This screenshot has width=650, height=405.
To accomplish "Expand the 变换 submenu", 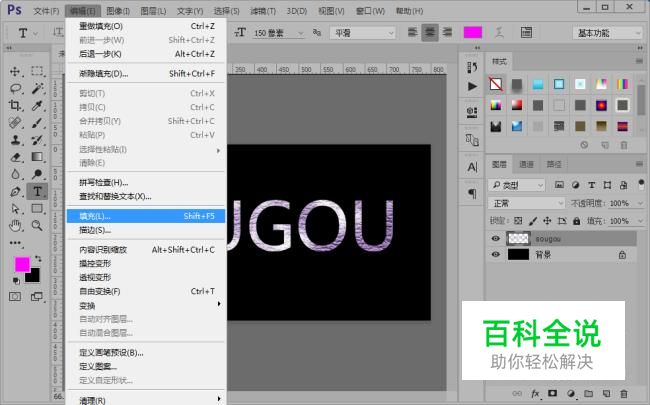I will (146, 306).
